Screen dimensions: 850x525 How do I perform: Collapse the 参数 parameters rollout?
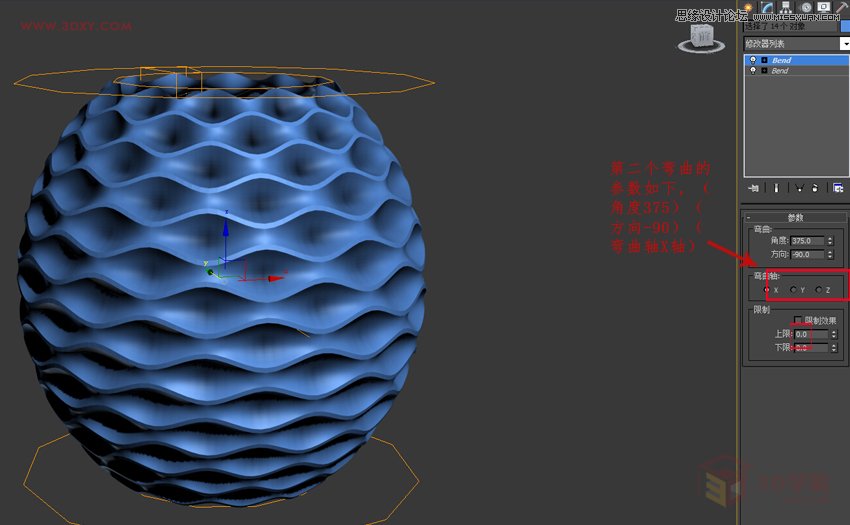[794, 217]
